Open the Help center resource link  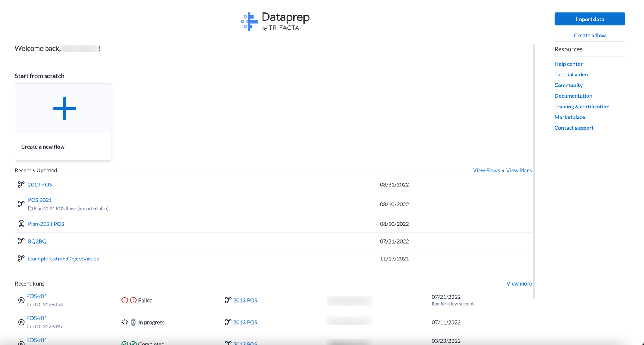pyautogui.click(x=568, y=64)
